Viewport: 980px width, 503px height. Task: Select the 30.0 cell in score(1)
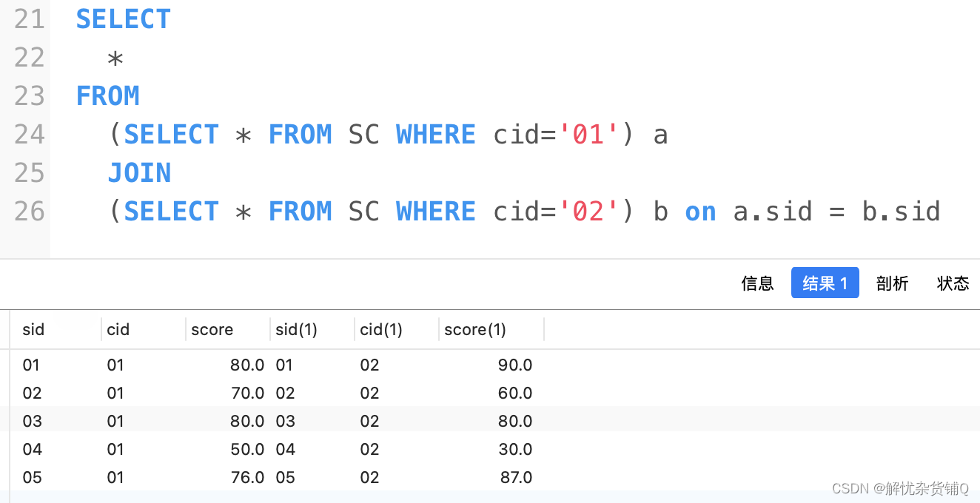click(x=515, y=450)
